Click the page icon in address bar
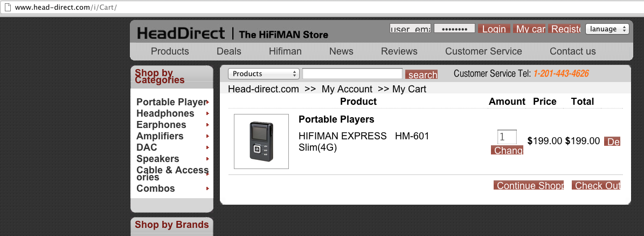Viewport: 644px width, 236px height. (7, 8)
